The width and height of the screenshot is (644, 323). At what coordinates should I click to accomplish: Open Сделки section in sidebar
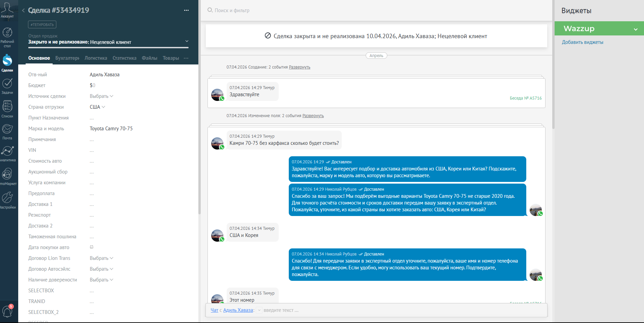(7, 63)
